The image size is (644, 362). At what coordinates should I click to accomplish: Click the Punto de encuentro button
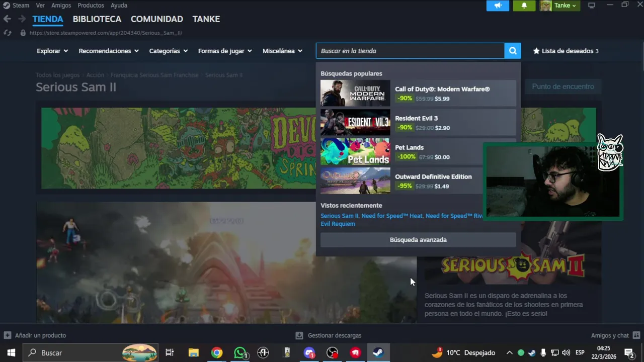pyautogui.click(x=563, y=86)
